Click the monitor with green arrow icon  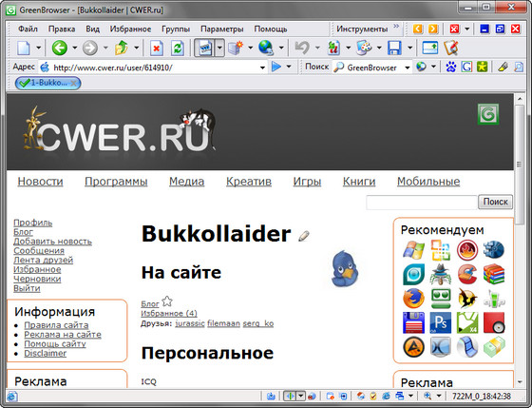click(x=429, y=48)
